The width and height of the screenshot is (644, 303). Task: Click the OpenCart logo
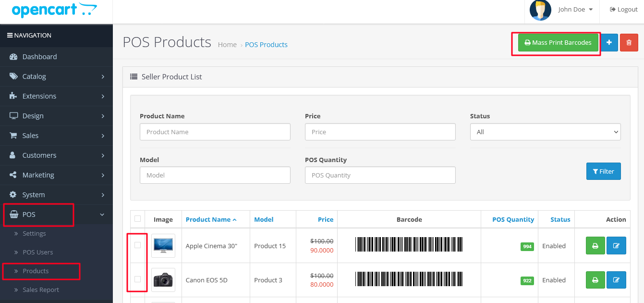54,10
